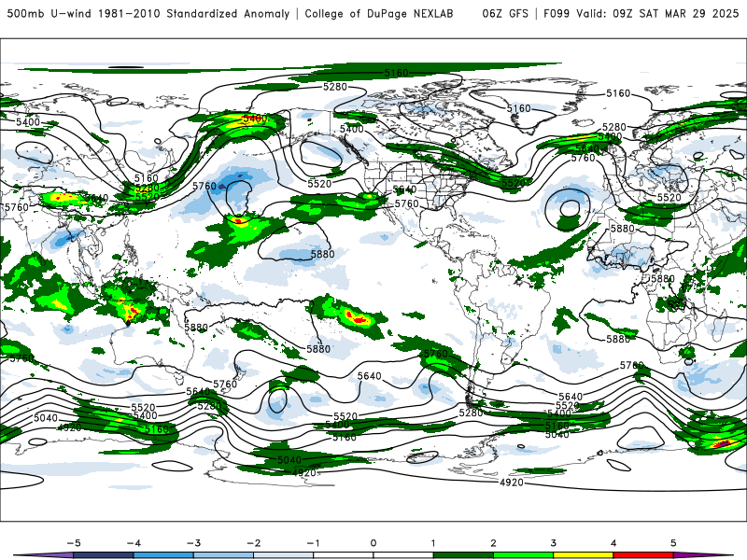Image resolution: width=747 pixels, height=560 pixels.
Task: Click the '5' colorbar tick label
Action: [x=673, y=543]
